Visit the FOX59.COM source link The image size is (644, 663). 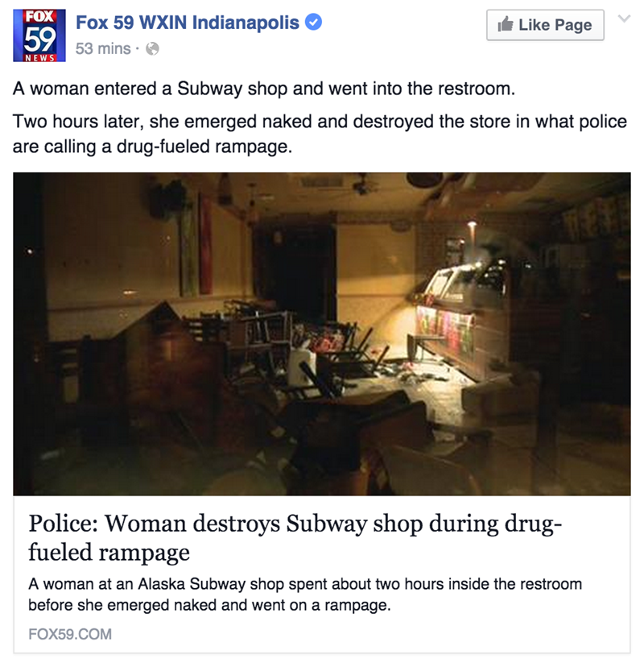[x=70, y=634]
